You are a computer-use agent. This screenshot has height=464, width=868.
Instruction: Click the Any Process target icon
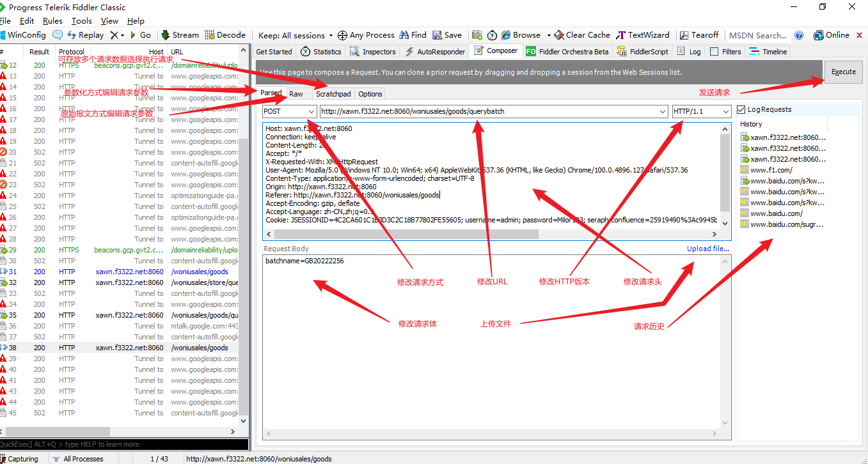pos(343,35)
